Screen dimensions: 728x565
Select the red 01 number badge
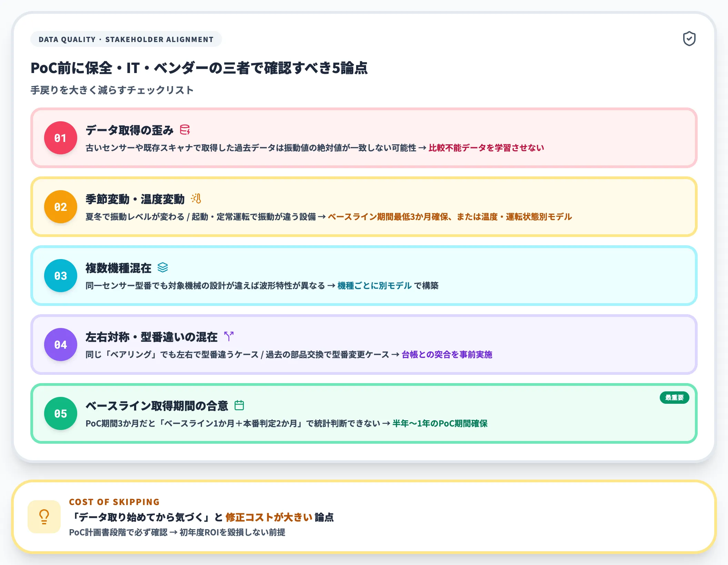61,138
